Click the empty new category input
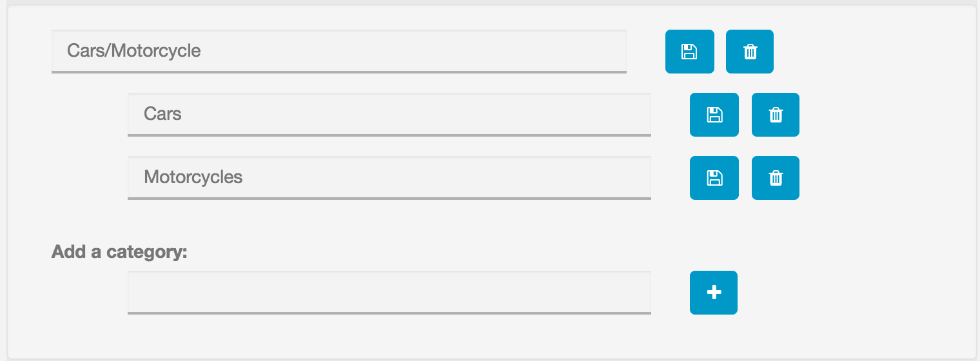This screenshot has width=980, height=361. 389,292
